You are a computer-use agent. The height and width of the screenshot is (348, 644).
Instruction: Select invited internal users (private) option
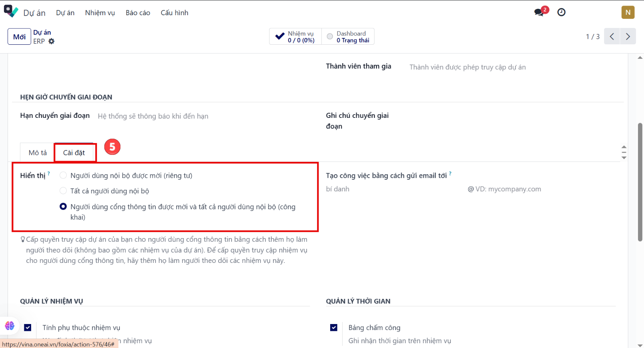[63, 175]
